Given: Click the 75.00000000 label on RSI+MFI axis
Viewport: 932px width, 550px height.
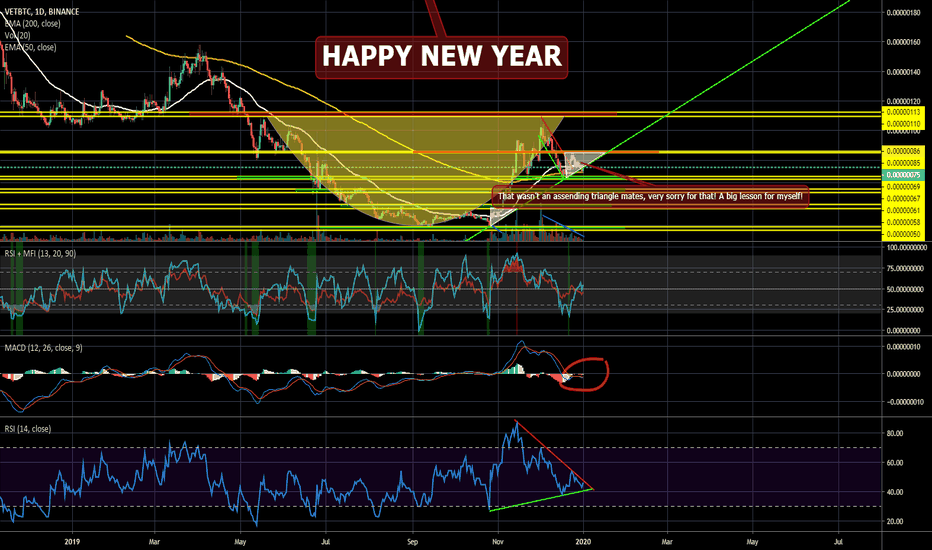Looking at the screenshot, I should tap(906, 269).
